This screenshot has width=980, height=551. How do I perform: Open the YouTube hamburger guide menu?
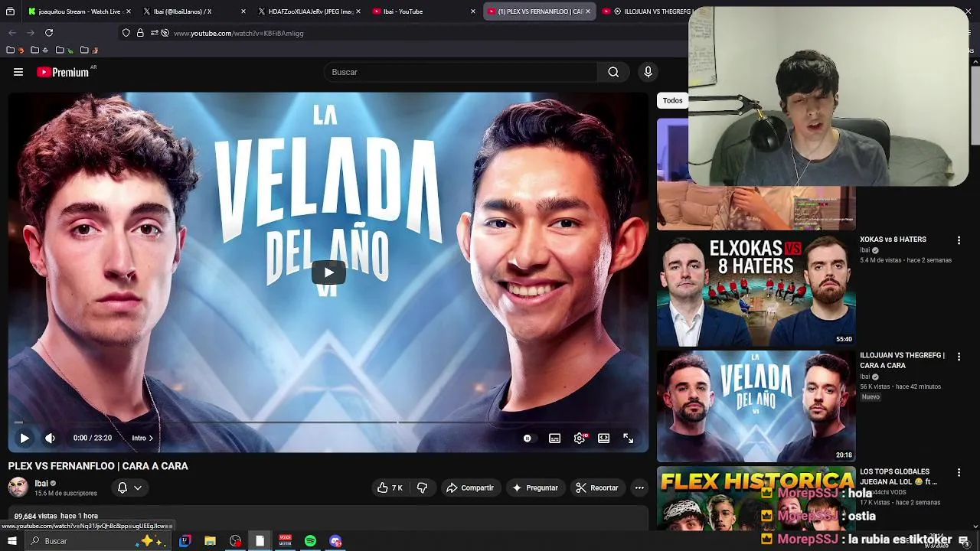18,72
